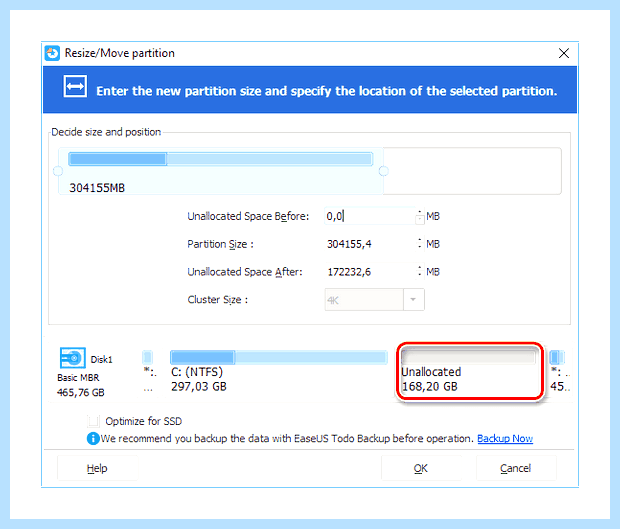
Task: Click the Unallocated Space Before spinner arrows
Action: click(x=420, y=216)
